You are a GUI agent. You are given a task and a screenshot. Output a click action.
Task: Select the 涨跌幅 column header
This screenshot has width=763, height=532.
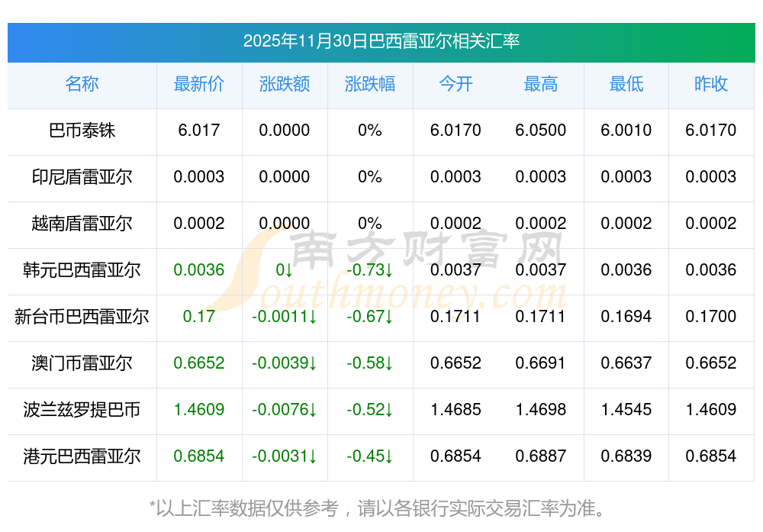[370, 84]
